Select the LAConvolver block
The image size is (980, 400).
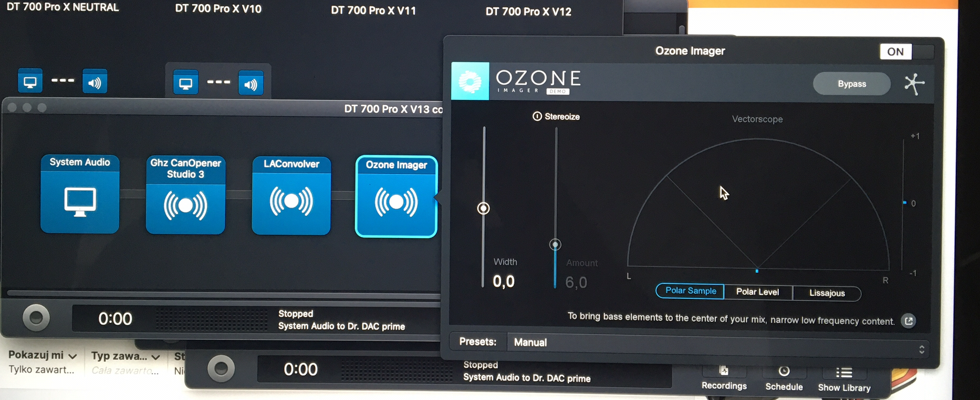291,196
